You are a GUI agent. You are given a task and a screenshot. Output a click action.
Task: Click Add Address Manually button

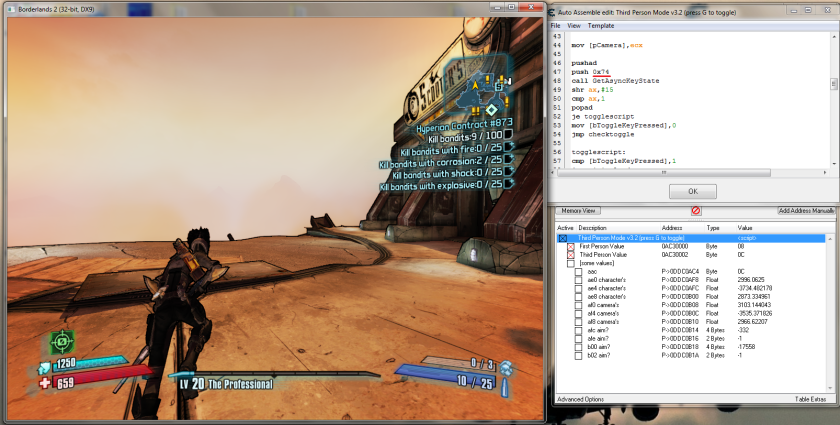pos(806,211)
